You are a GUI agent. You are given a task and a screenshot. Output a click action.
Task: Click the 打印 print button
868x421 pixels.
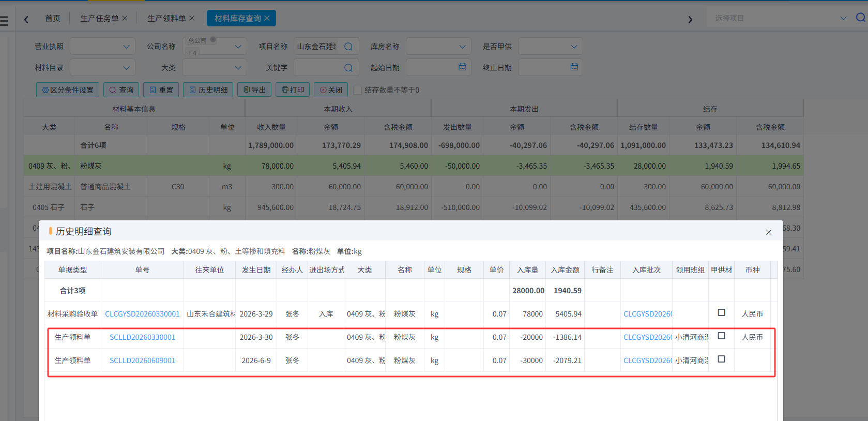click(293, 90)
